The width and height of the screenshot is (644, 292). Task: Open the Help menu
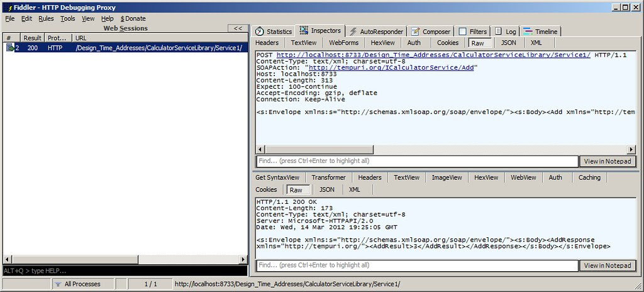pos(107,18)
